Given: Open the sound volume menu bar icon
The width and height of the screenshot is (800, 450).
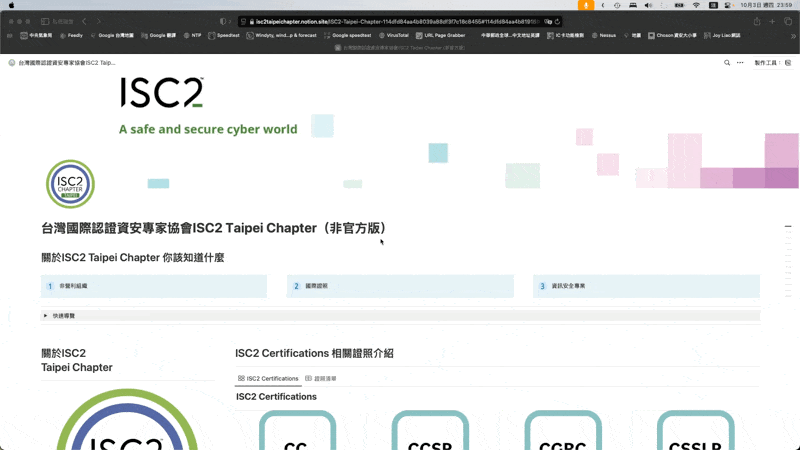Looking at the screenshot, I should point(648,5).
